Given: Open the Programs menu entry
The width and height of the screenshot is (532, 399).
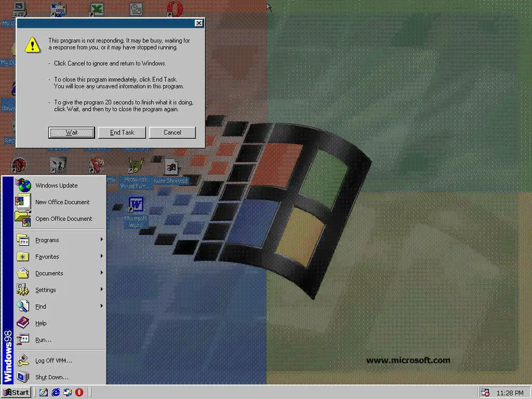Looking at the screenshot, I should [60, 240].
